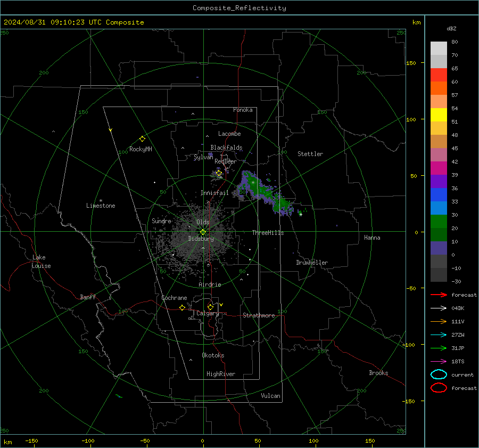Click the 04DK legend label text

458,308
